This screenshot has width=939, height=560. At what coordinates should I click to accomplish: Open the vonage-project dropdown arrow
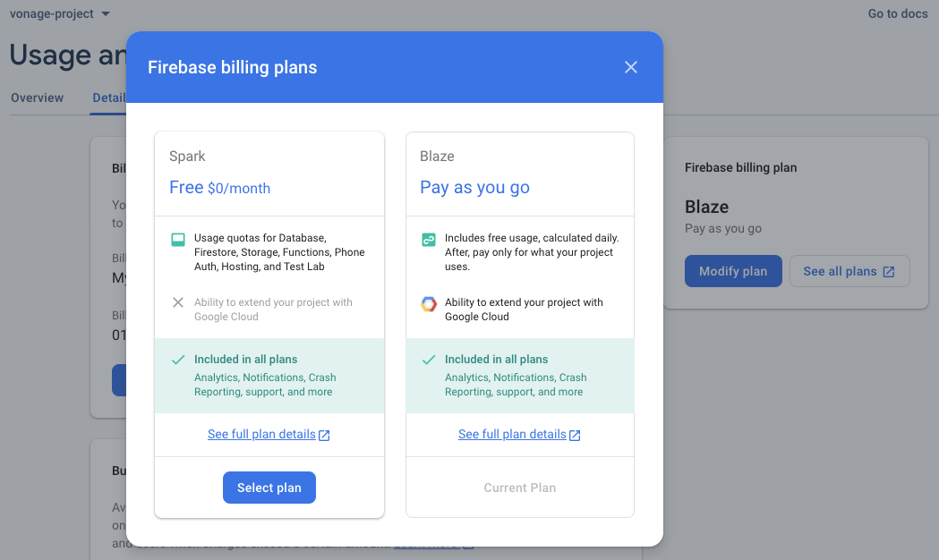pos(106,13)
